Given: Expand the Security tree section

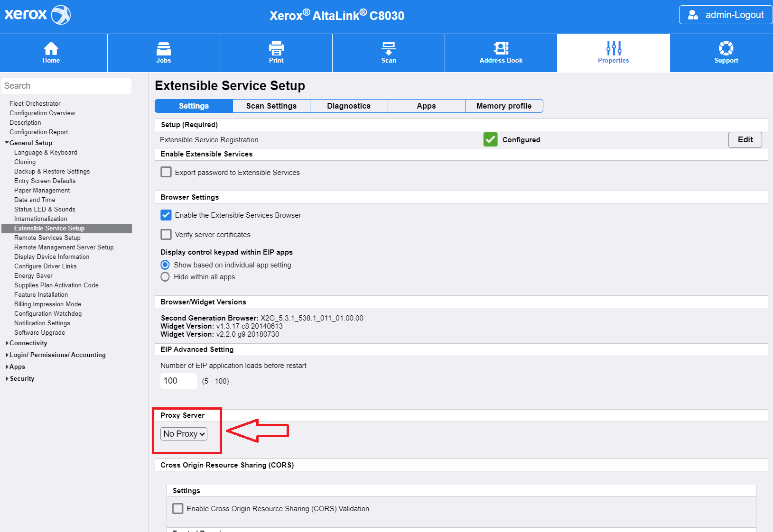Looking at the screenshot, I should tap(22, 379).
